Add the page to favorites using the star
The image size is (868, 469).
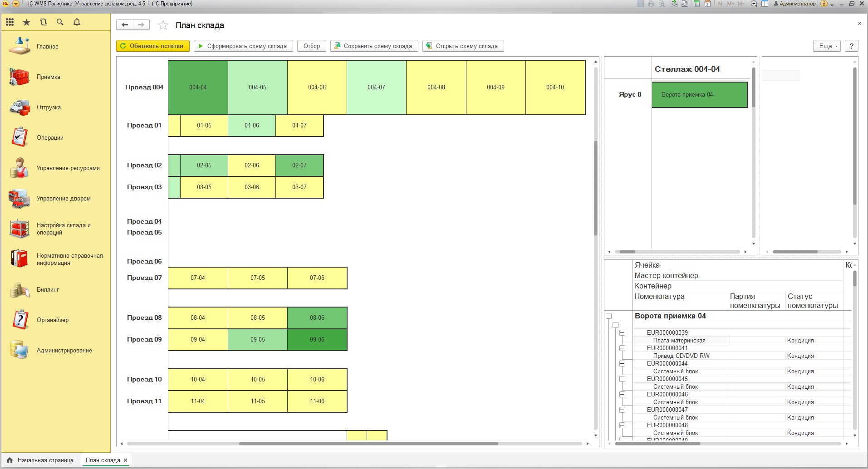(x=163, y=25)
